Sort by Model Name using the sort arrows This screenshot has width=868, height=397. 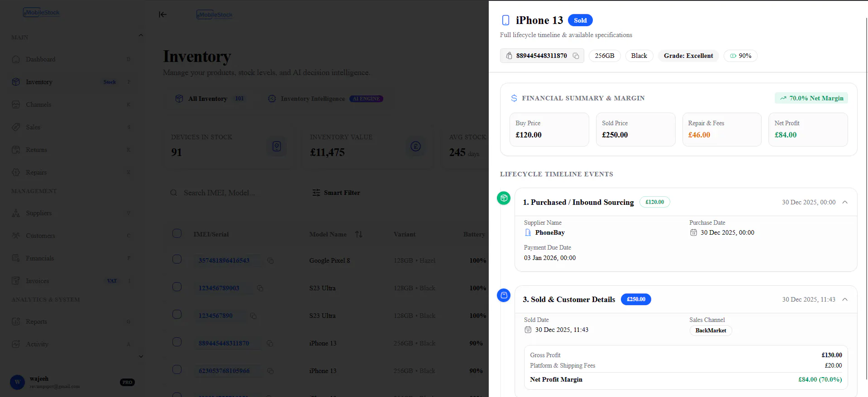359,234
